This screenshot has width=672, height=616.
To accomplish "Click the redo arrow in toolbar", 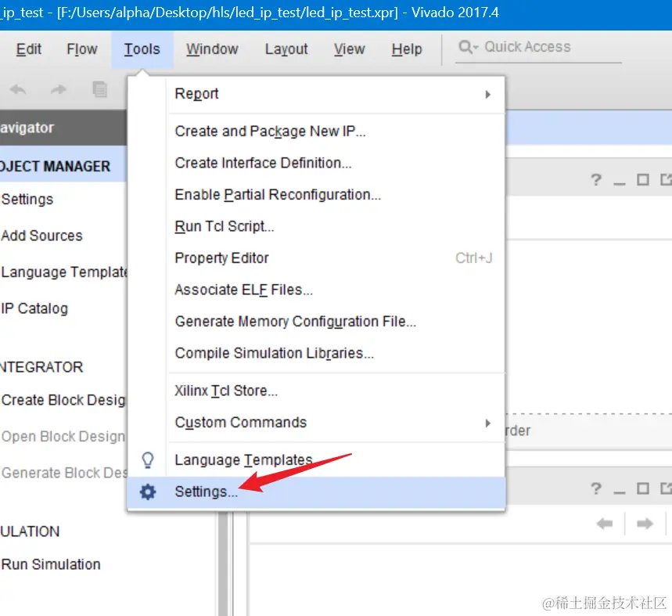I will point(59,89).
